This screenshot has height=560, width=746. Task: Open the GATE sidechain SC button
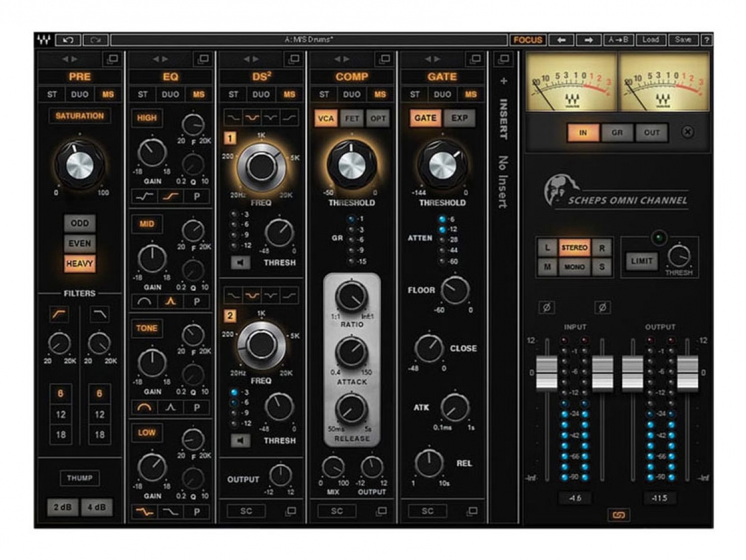428,511
